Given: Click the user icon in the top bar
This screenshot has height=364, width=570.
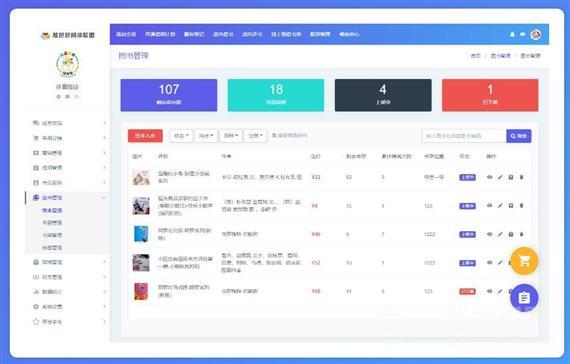Looking at the screenshot, I should (513, 34).
